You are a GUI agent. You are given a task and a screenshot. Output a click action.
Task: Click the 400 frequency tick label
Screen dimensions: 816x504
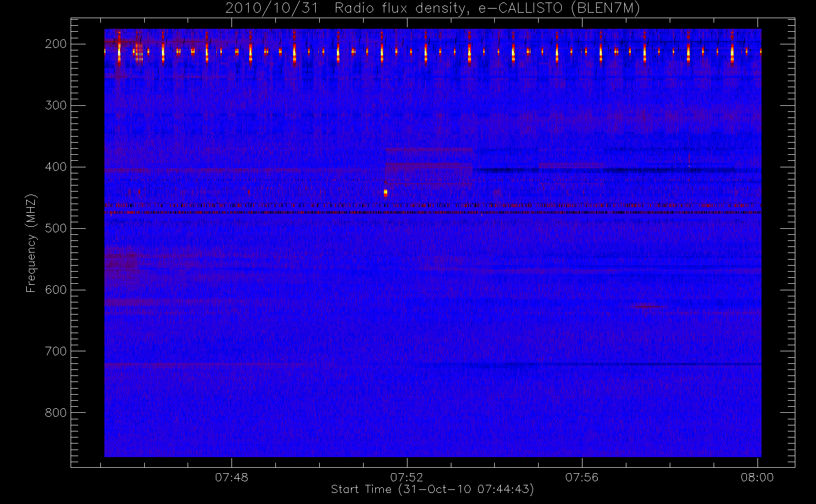[x=55, y=167]
